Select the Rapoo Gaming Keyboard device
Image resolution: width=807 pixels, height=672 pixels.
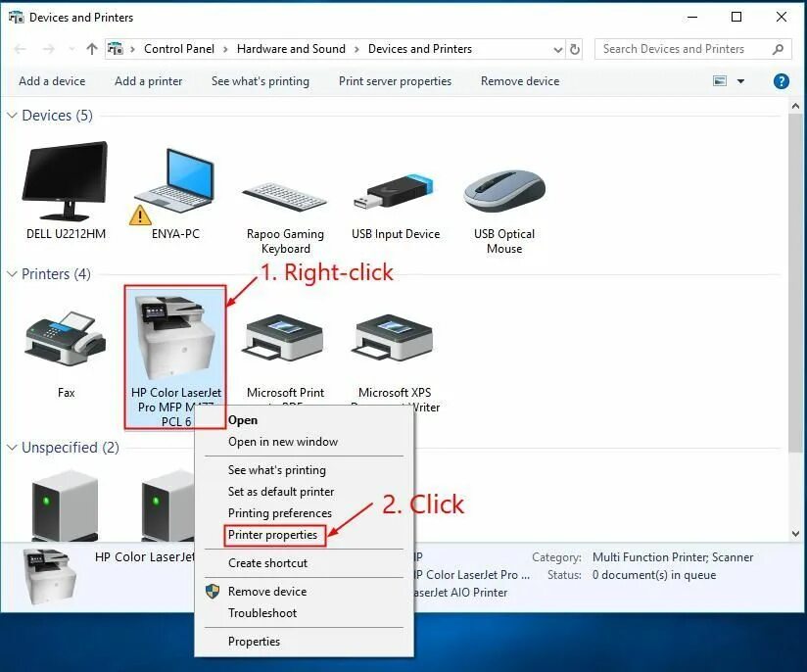pos(285,196)
